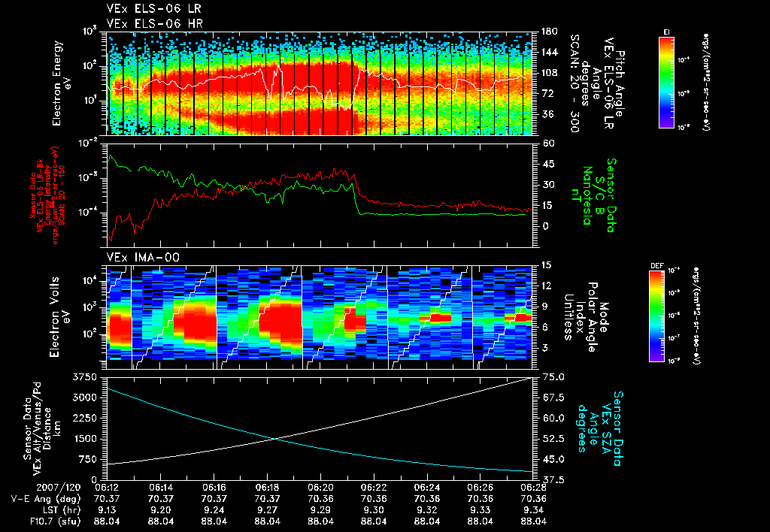Click the 12 polar angle index tick
Viewport: 770px width, 532px height.
coord(546,286)
